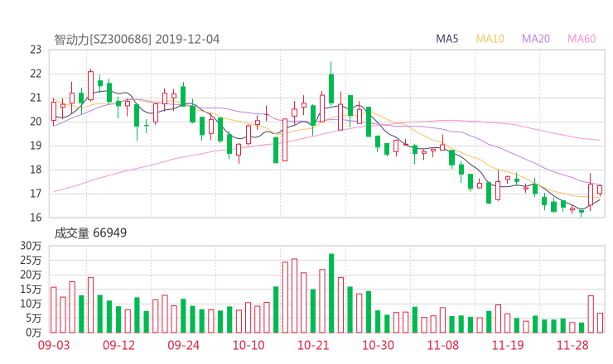The image size is (613, 364).
Task: Click the MA10 legend label
Action: point(490,39)
